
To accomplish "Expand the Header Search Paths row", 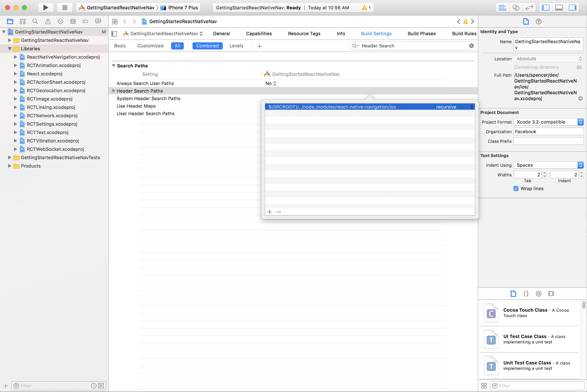I will [x=114, y=91].
